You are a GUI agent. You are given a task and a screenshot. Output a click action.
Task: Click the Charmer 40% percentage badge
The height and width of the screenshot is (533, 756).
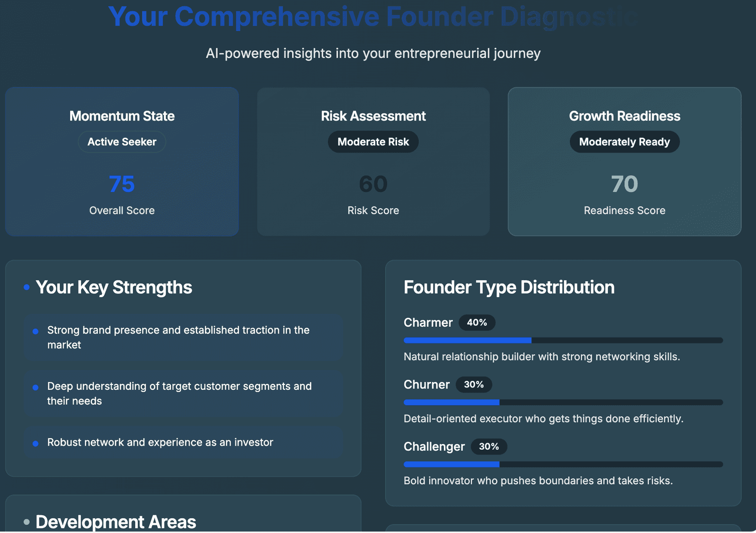[477, 323]
